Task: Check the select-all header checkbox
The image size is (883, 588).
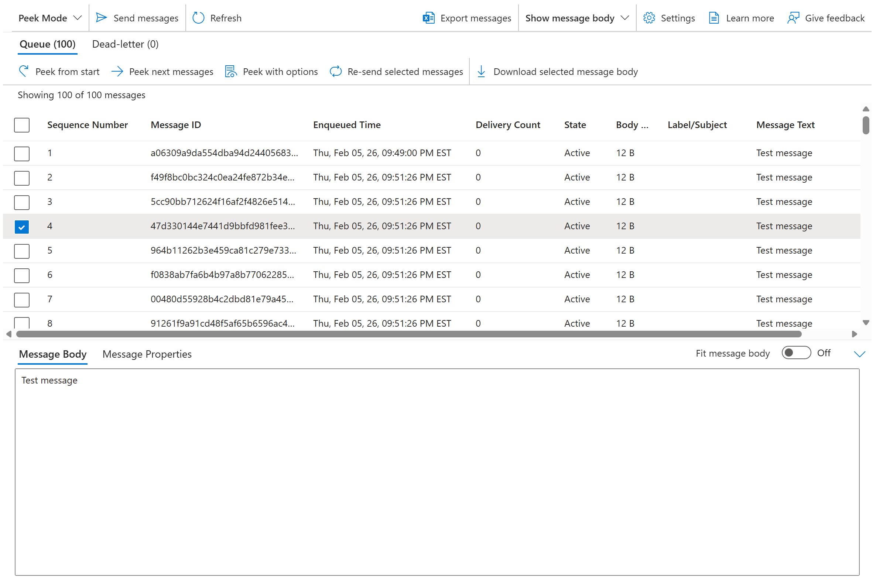Action: coord(22,125)
